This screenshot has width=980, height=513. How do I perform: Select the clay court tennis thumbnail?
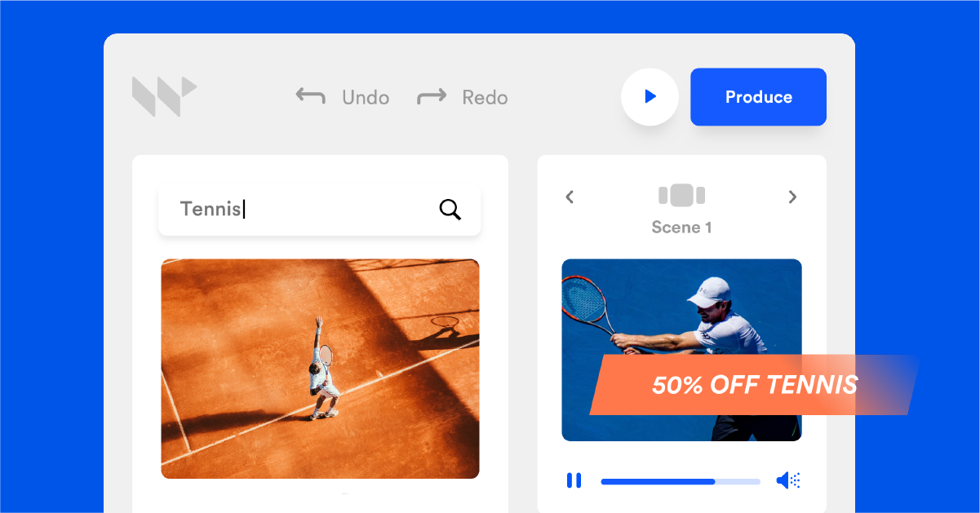pos(320,369)
